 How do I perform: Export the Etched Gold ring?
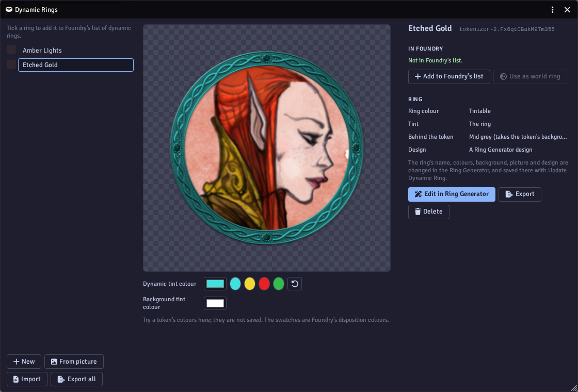coord(520,194)
